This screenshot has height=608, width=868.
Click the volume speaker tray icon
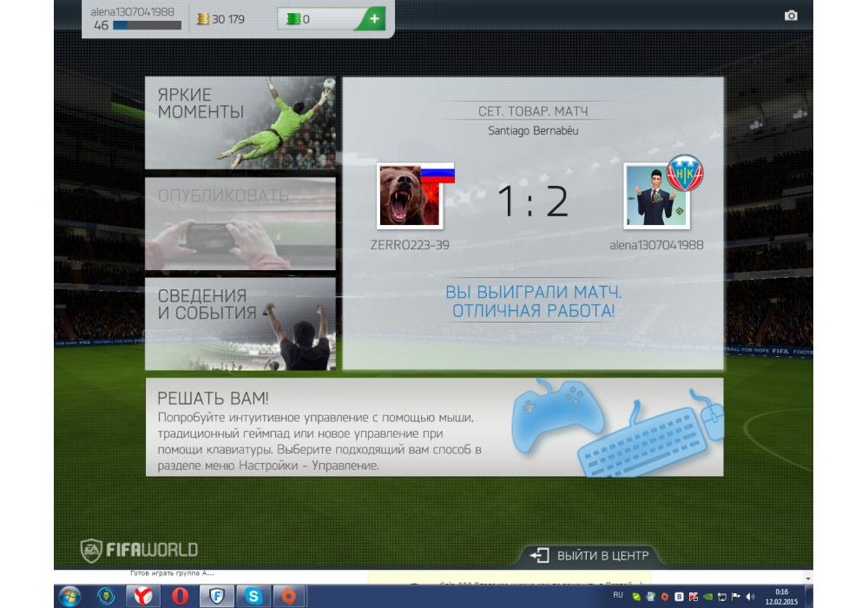coord(750,597)
